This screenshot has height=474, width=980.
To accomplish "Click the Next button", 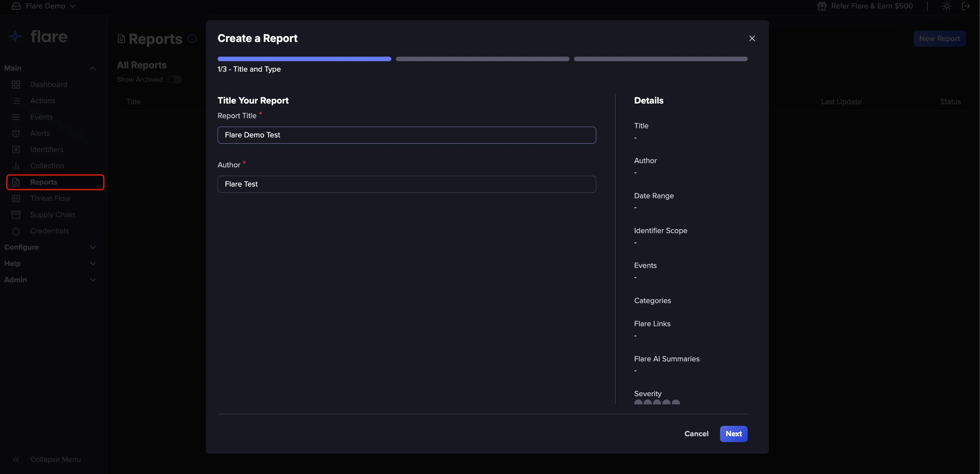I will (x=733, y=434).
